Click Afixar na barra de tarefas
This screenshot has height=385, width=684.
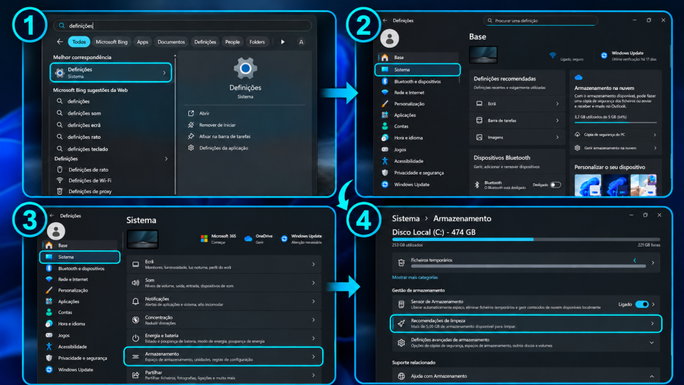[225, 136]
